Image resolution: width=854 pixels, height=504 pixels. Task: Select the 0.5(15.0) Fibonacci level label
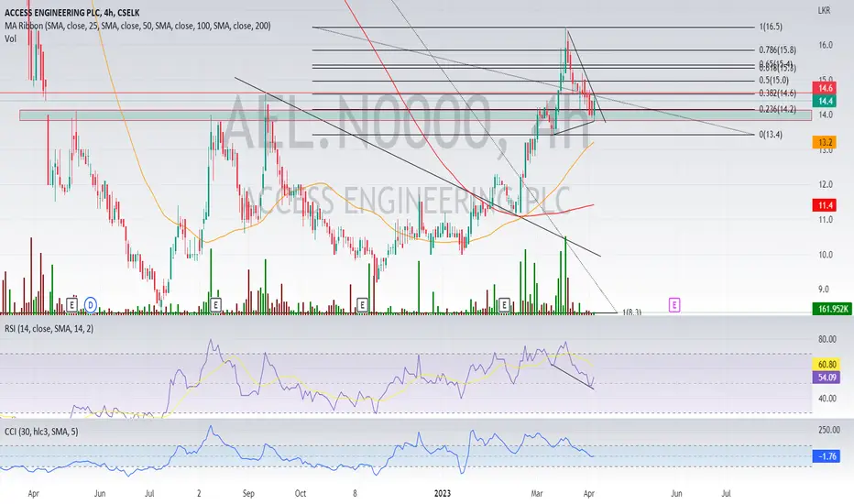coord(773,81)
